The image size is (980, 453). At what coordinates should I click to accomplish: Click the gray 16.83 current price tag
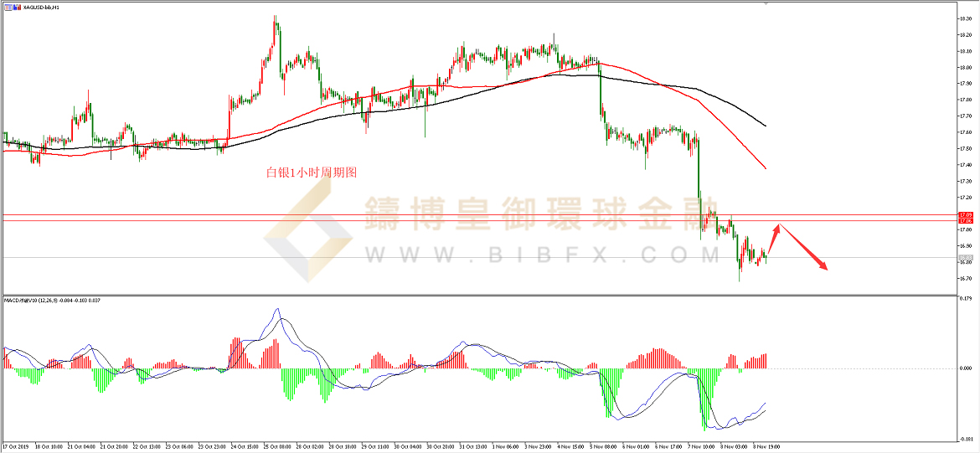click(x=964, y=257)
